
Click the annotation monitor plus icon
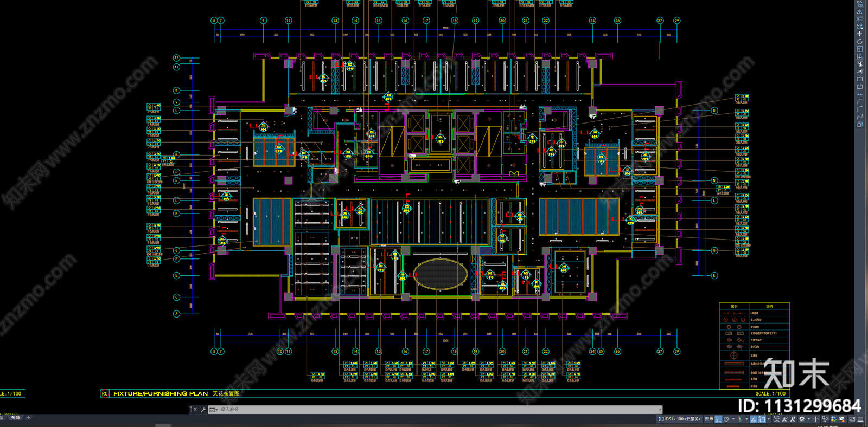coord(816,419)
